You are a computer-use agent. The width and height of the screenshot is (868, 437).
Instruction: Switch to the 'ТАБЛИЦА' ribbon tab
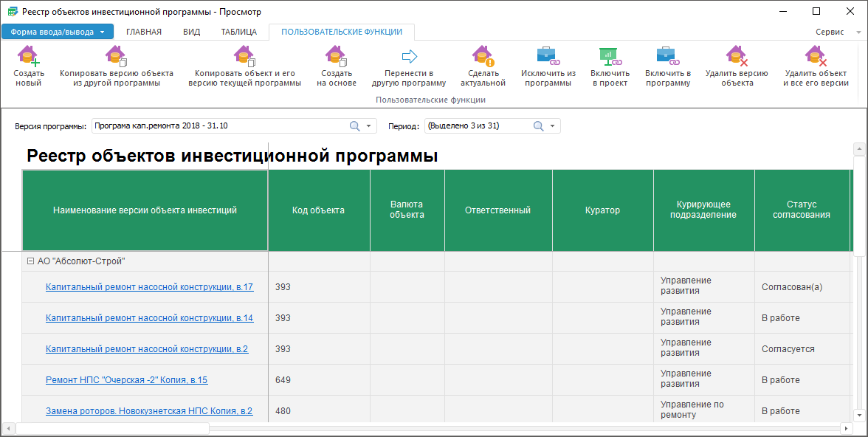tap(238, 32)
